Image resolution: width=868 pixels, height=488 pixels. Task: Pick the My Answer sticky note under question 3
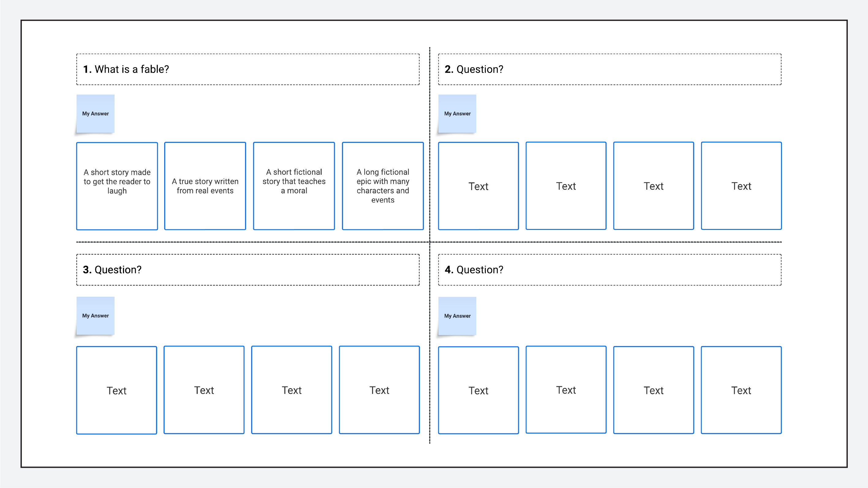tap(95, 316)
